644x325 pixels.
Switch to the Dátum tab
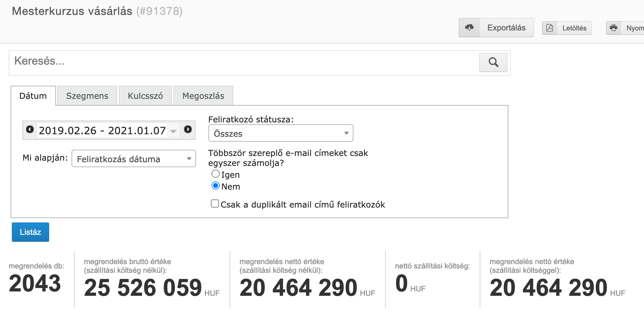(33, 96)
